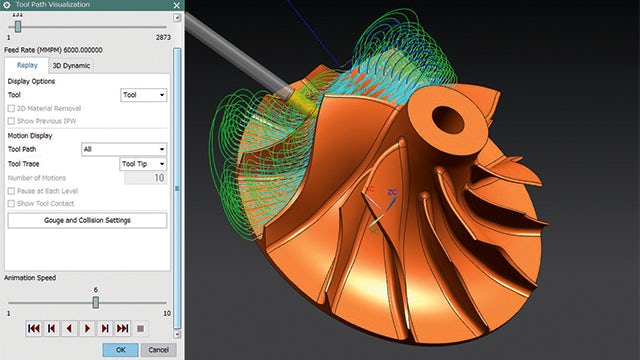Enable the Show Previous IPW checkbox
640x360 pixels.
(11, 121)
